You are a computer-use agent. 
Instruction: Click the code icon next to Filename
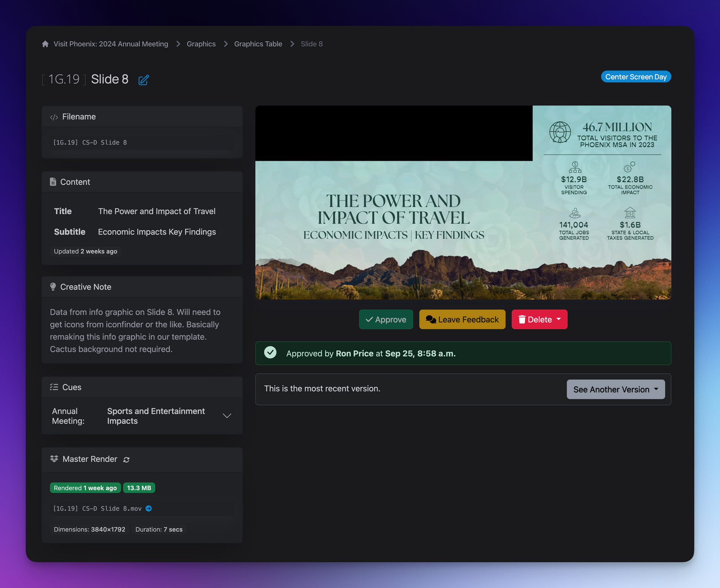tap(54, 117)
